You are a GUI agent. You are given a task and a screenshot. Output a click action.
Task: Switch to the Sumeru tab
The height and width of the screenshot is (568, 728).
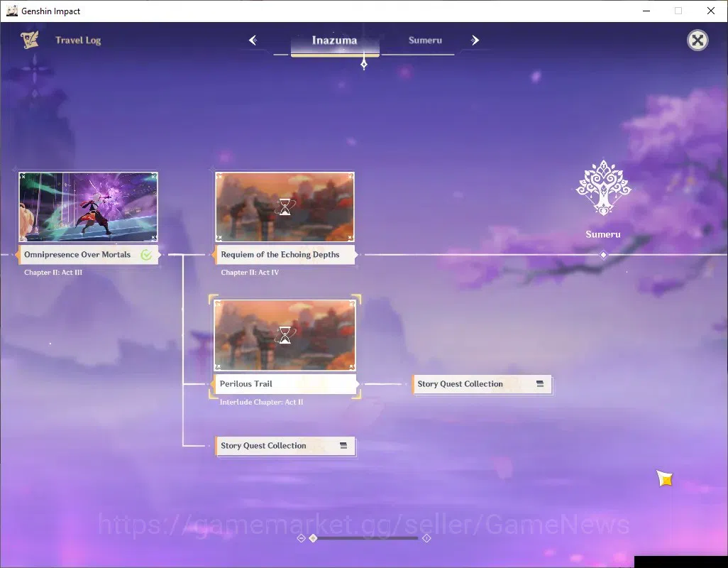425,40
